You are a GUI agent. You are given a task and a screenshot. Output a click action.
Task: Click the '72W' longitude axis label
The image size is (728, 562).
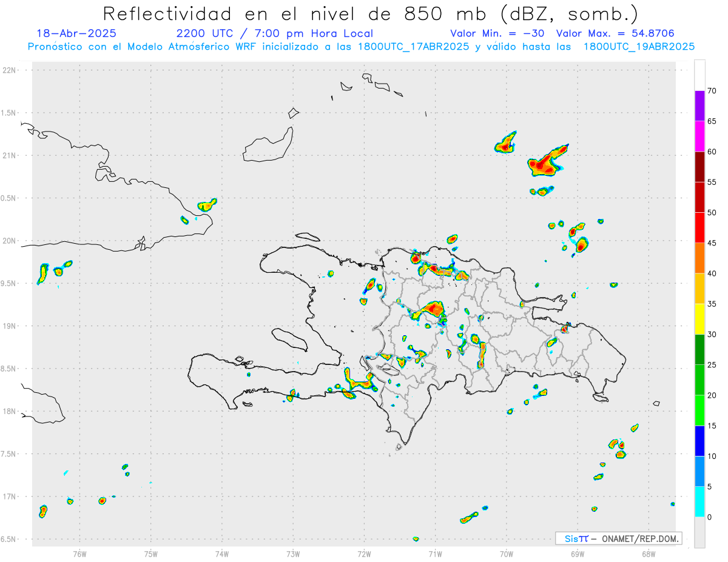[364, 554]
